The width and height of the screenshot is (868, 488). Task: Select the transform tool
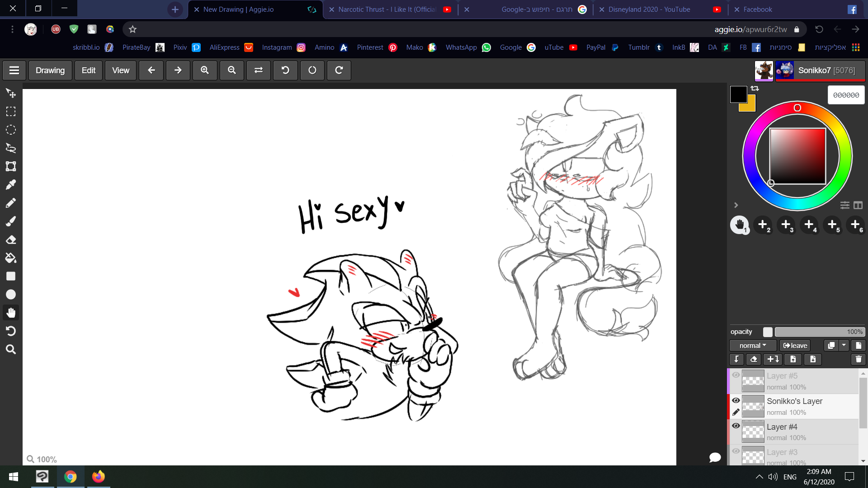(x=11, y=166)
